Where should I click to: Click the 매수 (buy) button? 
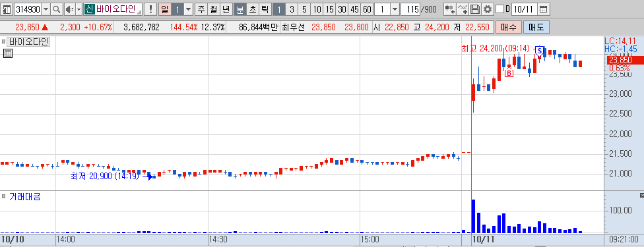[509, 28]
